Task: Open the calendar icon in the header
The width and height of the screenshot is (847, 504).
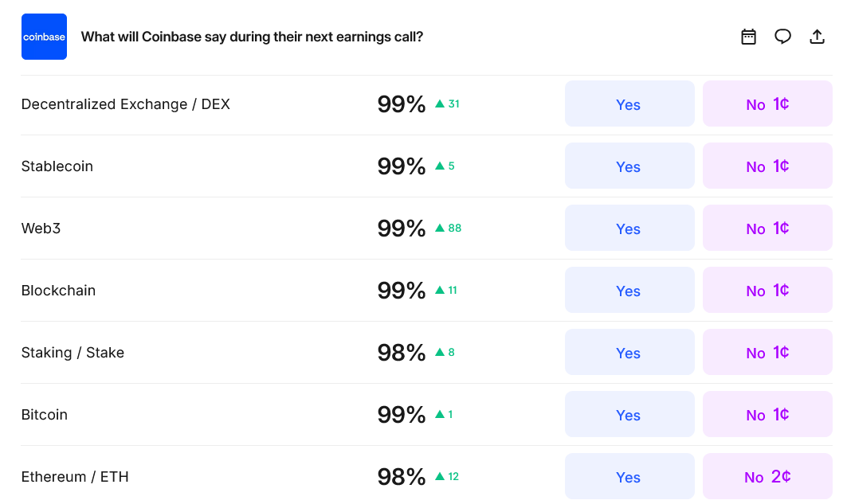Action: pos(748,36)
